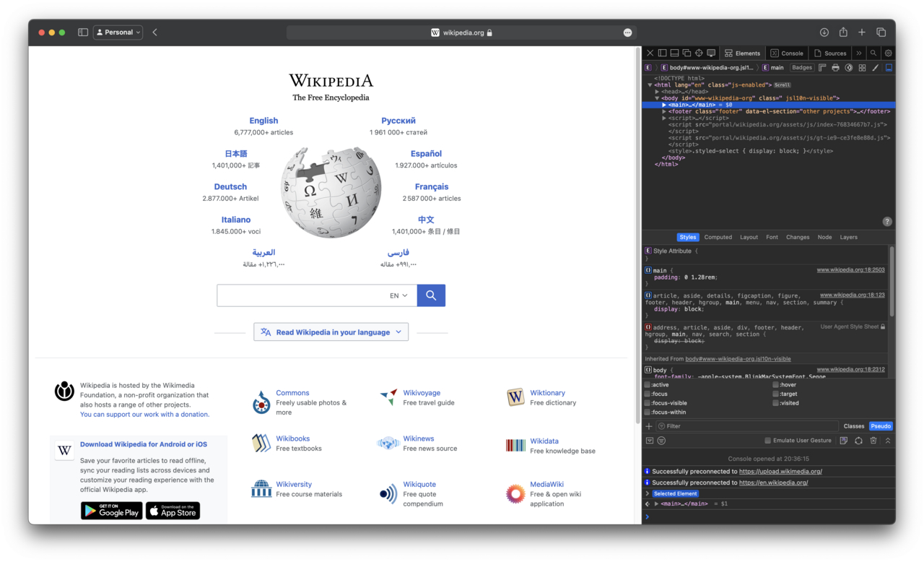
Task: Enable paint flashing brush icon
Action: click(x=876, y=68)
